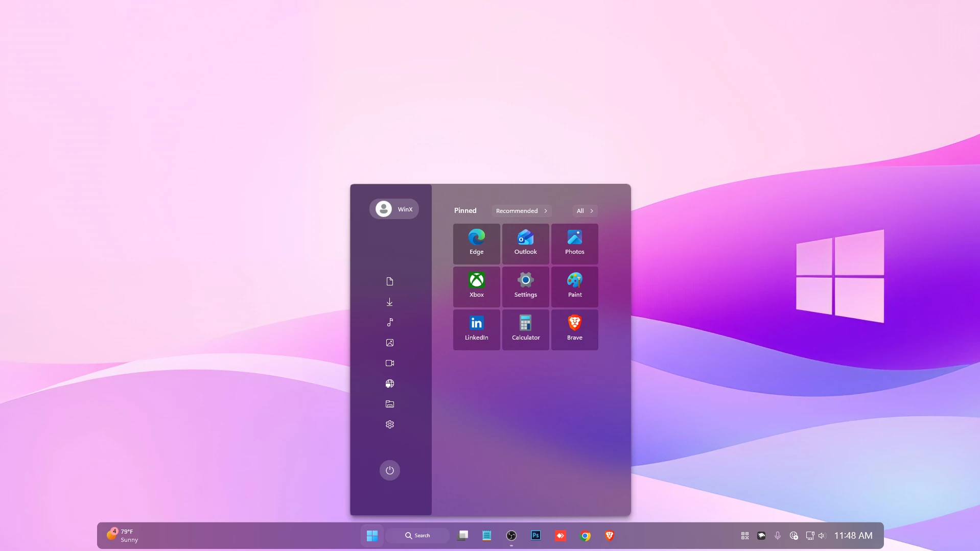Open the LinkedIn pinned tile
The width and height of the screenshot is (980, 551).
pos(476,329)
